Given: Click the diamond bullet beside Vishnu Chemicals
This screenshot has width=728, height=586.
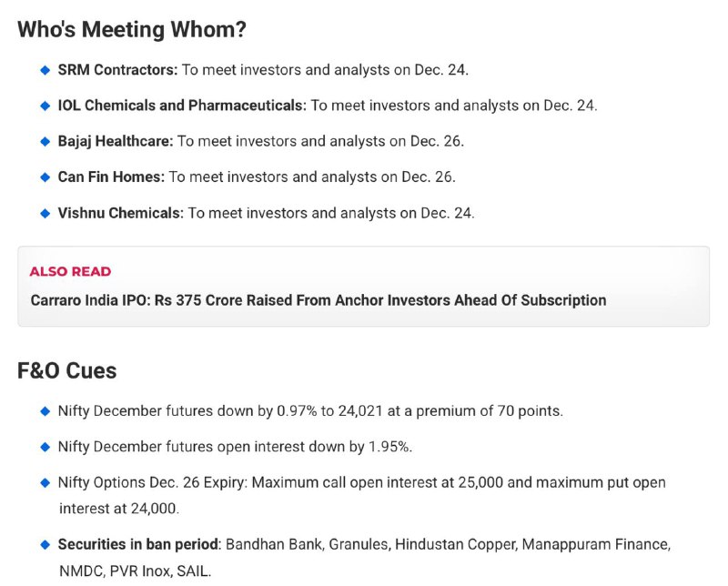Looking at the screenshot, I should (45, 214).
